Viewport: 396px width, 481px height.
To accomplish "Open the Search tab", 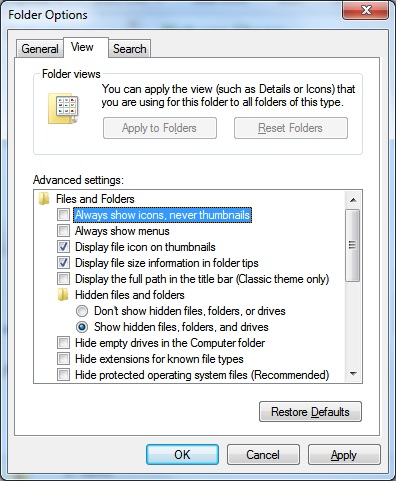I will pyautogui.click(x=130, y=49).
